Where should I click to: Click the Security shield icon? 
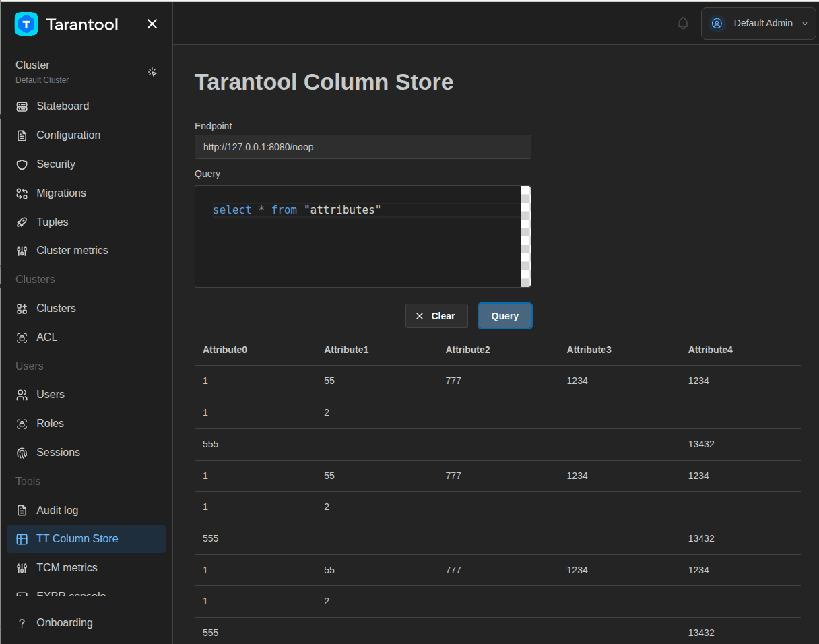22,164
